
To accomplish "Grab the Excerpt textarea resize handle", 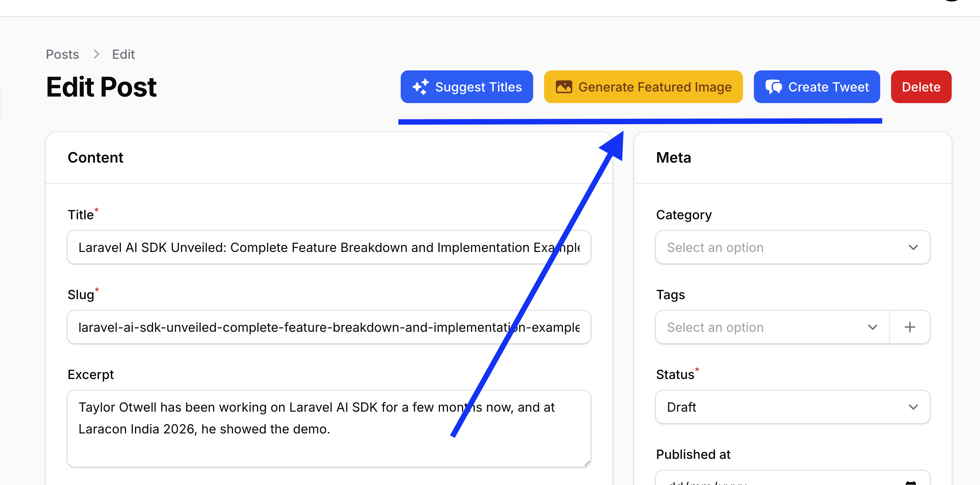I will click(587, 463).
